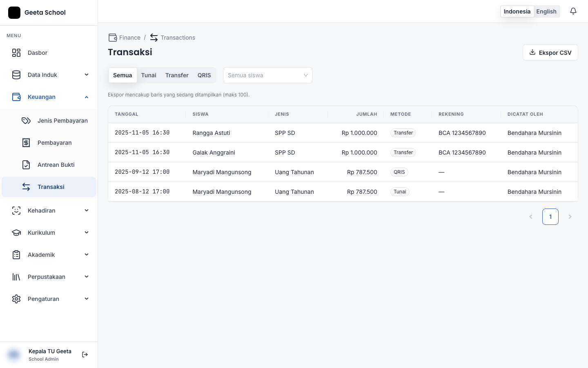Open notifications bell icon
This screenshot has height=368, width=588.
573,11
